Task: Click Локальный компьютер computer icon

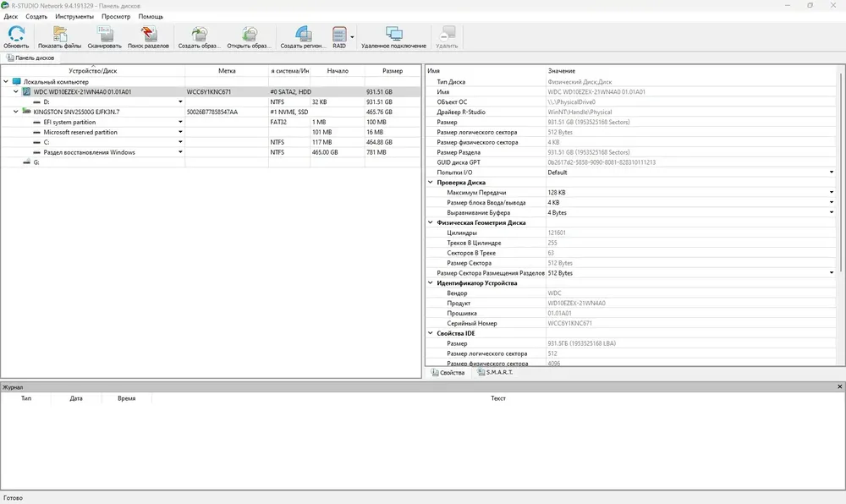Action: pyautogui.click(x=17, y=81)
